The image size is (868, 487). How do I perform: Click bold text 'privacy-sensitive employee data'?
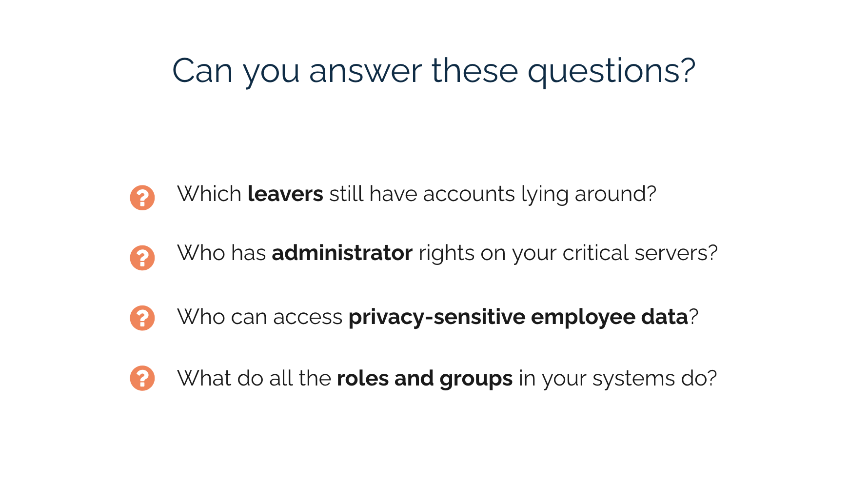pos(518,317)
